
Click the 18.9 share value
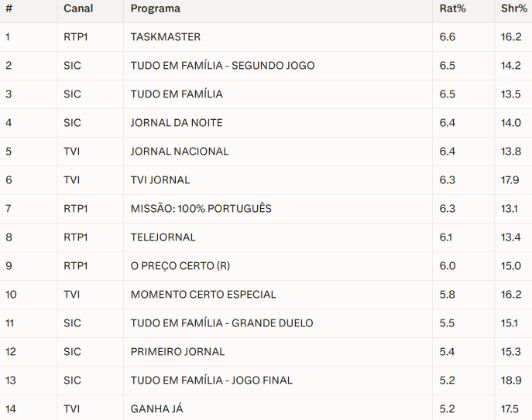(511, 381)
